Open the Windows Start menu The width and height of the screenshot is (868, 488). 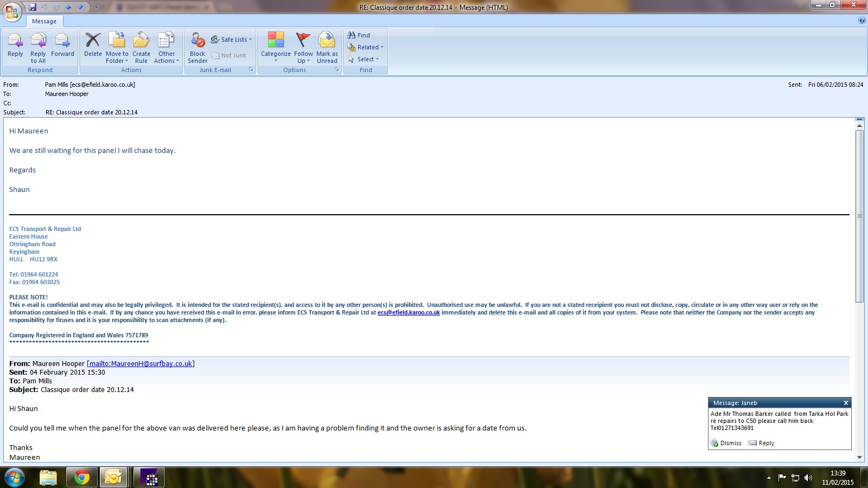[x=15, y=478]
